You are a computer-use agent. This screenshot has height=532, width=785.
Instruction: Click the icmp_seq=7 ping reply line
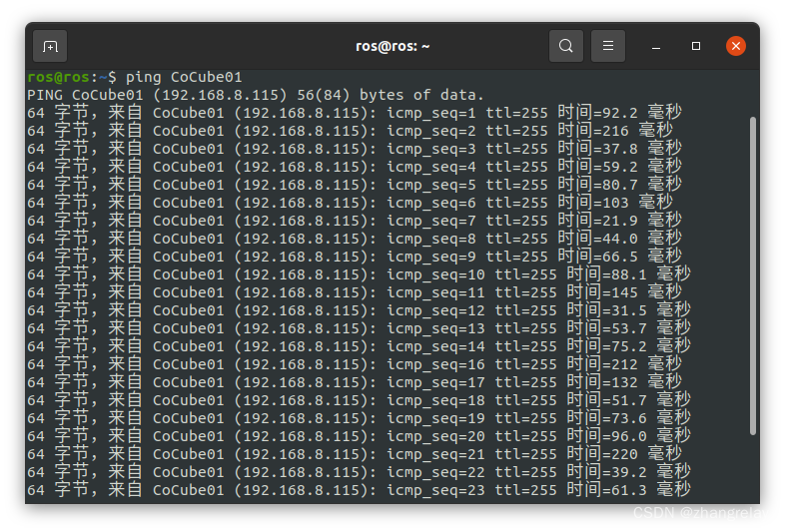(x=355, y=221)
